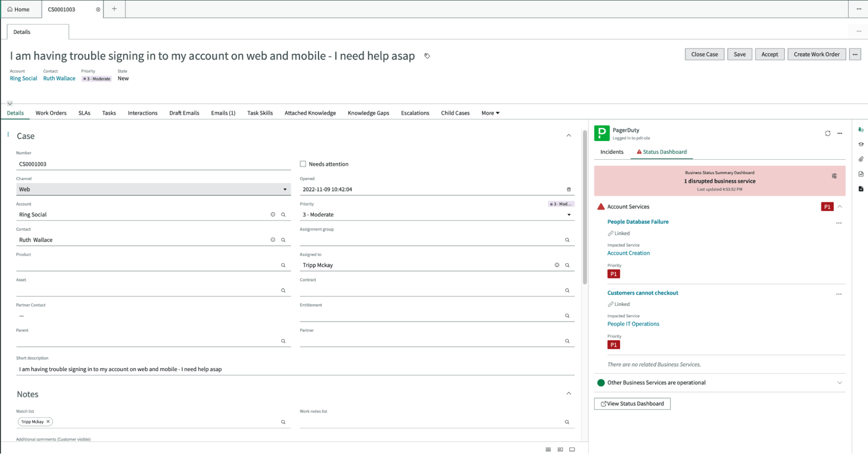Show info for Contact Ruth Wallace

pos(273,240)
